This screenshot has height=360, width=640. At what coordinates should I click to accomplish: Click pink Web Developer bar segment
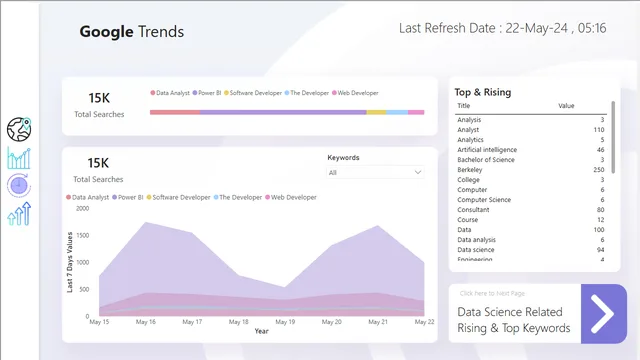coord(416,112)
